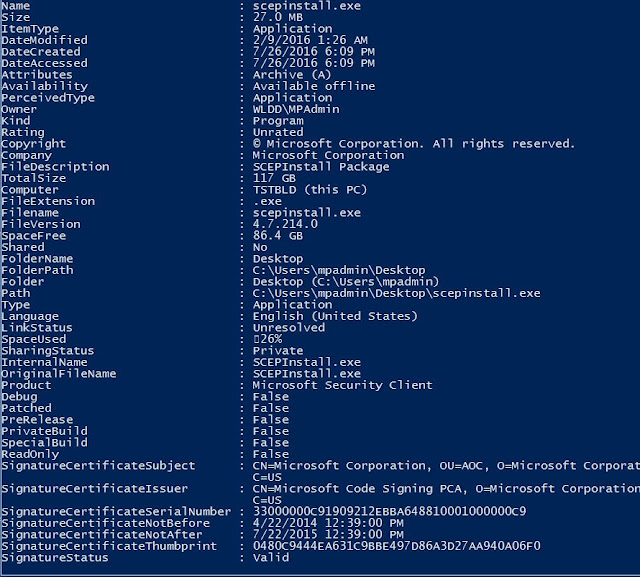Image resolution: width=640 pixels, height=577 pixels.
Task: Click the SignatureCertificateSubject property label
Action: tap(98, 466)
